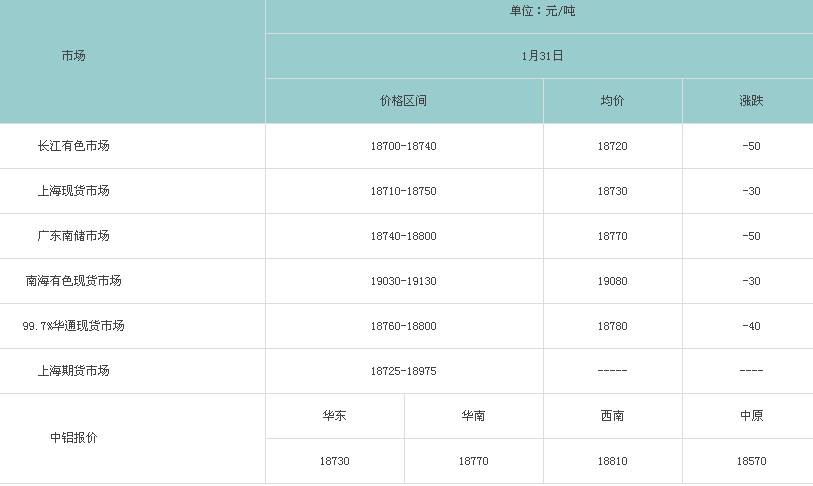Click the -40 change value
813x486 pixels.
(x=751, y=326)
